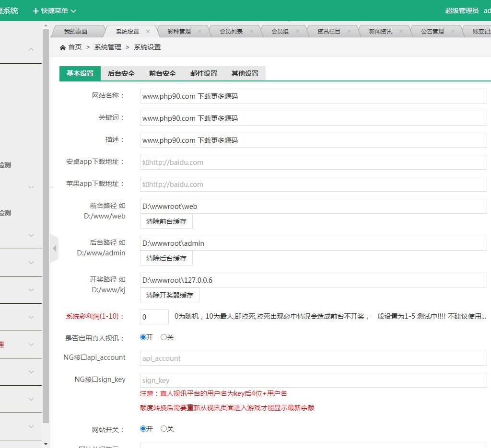Screen dimensions: 491x448
Task: Click the plus icon beside 快捷菜单
Action: point(35,11)
